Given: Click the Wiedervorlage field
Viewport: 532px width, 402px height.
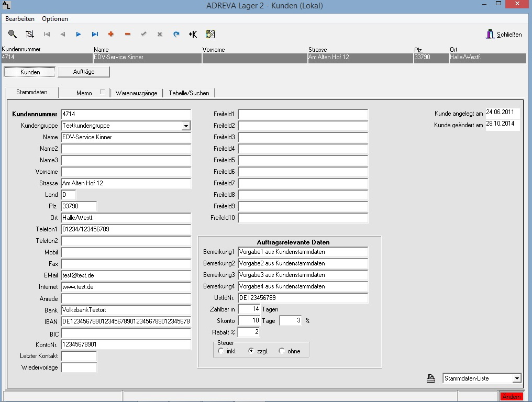Looking at the screenshot, I should pyautogui.click(x=79, y=367).
